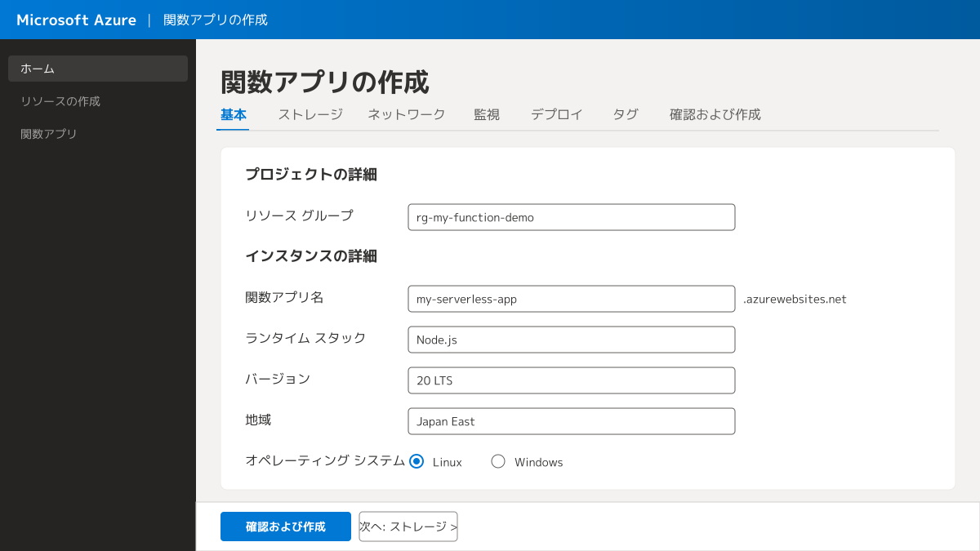Click 関数アプリの作成 in the top header bar
The image size is (980, 551).
coord(216,20)
